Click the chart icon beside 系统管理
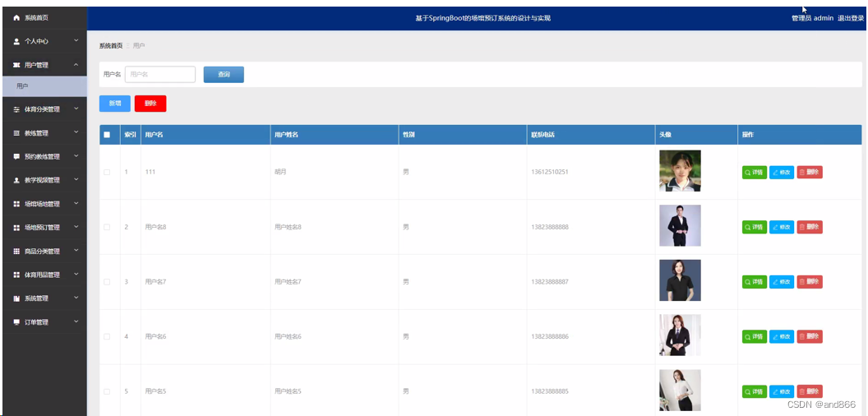Screen dimensions: 868x416 [16, 298]
